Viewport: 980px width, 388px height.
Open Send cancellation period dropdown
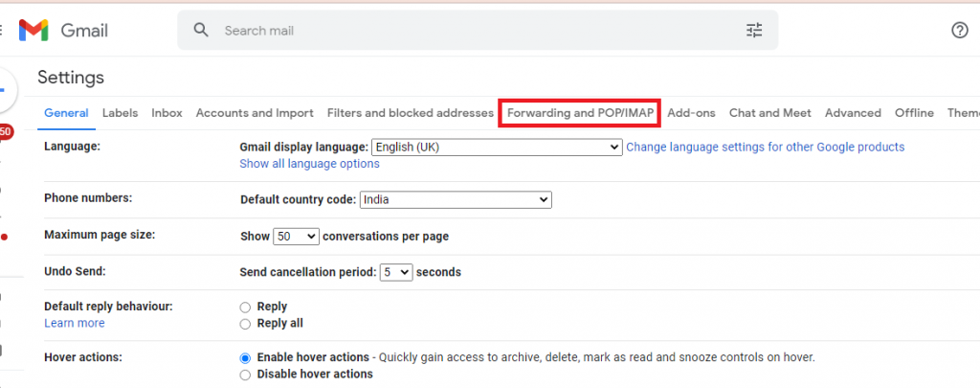tap(396, 272)
